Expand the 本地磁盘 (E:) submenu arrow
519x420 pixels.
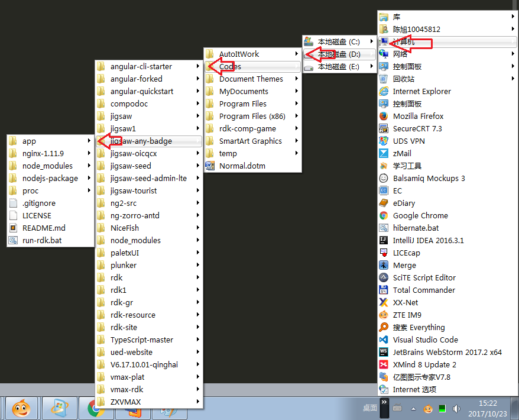(x=371, y=66)
